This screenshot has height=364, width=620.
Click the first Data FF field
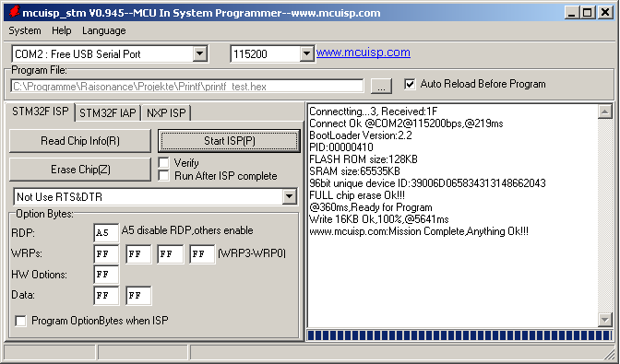click(x=106, y=295)
